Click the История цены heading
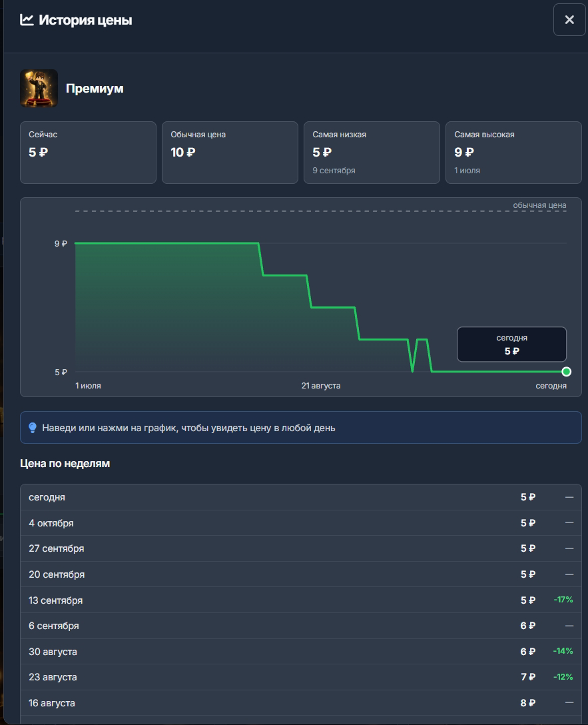The image size is (588, 725). [85, 21]
